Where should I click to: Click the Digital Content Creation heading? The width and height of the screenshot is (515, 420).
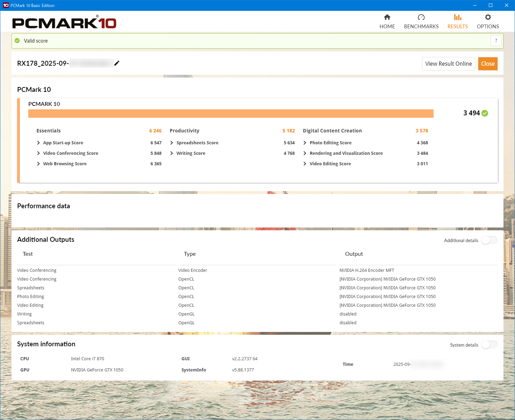(332, 131)
